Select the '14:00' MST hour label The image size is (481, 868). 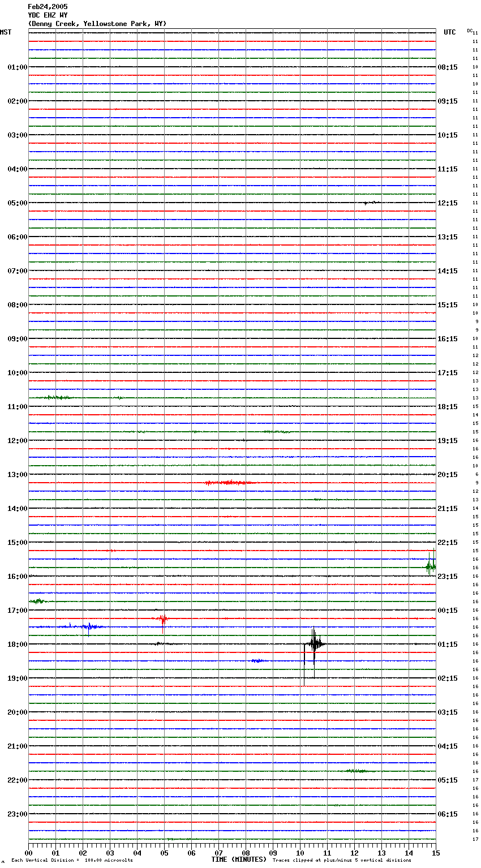point(18,509)
